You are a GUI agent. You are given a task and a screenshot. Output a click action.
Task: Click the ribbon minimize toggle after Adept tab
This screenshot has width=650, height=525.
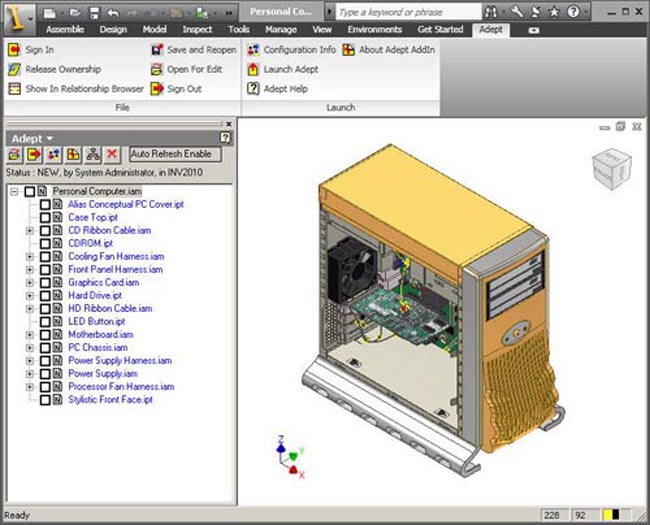[534, 30]
